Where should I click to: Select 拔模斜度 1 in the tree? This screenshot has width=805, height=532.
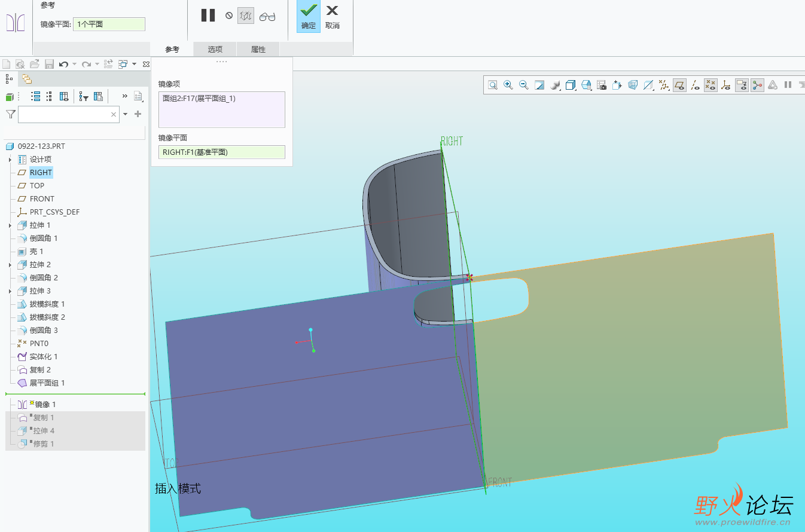47,304
